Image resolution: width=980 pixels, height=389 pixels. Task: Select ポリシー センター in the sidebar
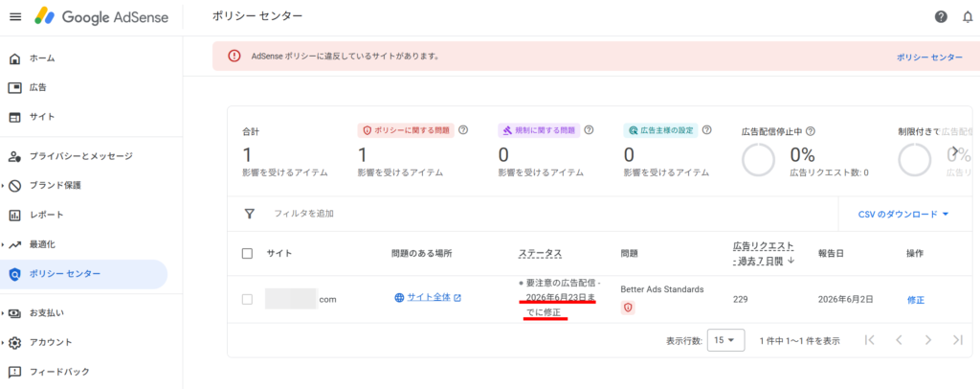pyautogui.click(x=84, y=274)
